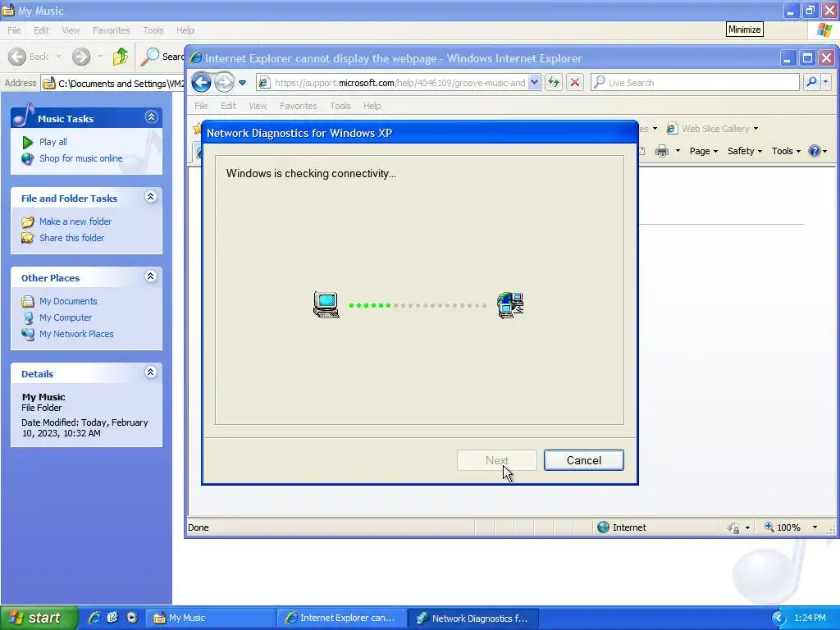Open Help menu in My Music window
This screenshot has width=840, height=630.
(185, 30)
